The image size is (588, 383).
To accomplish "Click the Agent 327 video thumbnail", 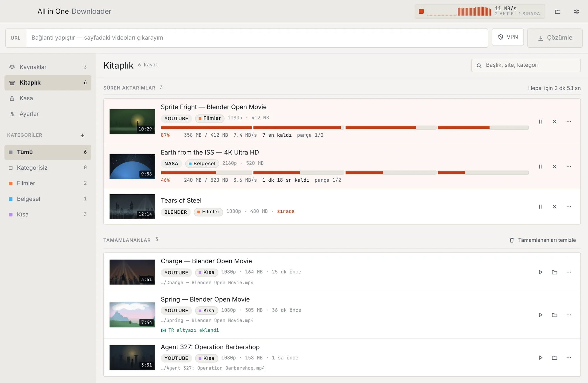I will point(132,358).
